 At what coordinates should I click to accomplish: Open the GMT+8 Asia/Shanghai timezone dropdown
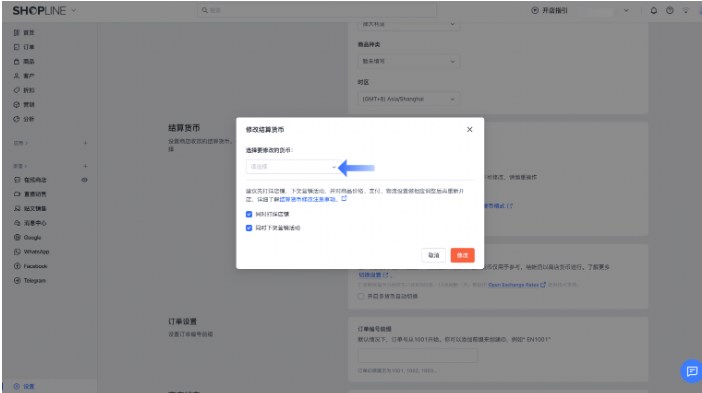tap(408, 99)
